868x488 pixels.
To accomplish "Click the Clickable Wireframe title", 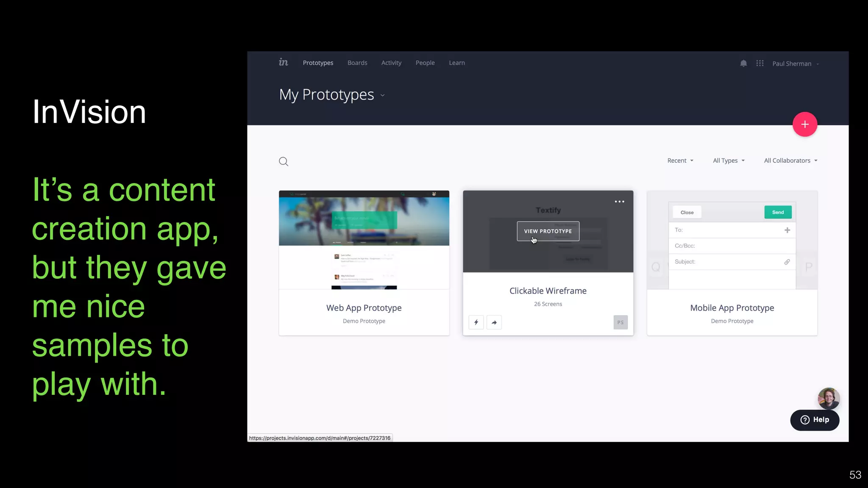I will [548, 291].
